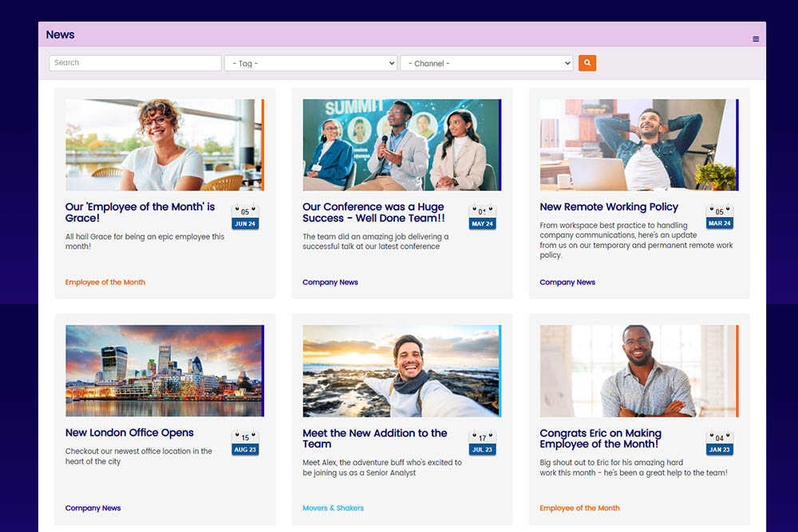The width and height of the screenshot is (798, 532).
Task: Open the News panel hamburger menu icon
Action: 756,38
